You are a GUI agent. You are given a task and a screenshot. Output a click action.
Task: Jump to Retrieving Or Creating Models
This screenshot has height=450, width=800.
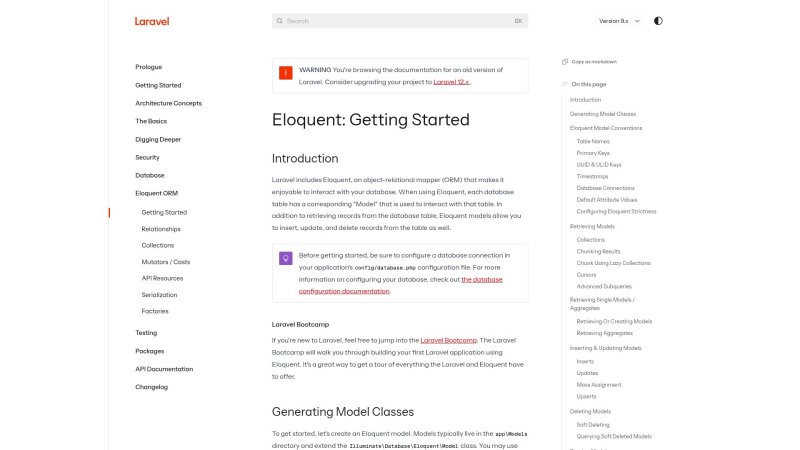point(614,321)
